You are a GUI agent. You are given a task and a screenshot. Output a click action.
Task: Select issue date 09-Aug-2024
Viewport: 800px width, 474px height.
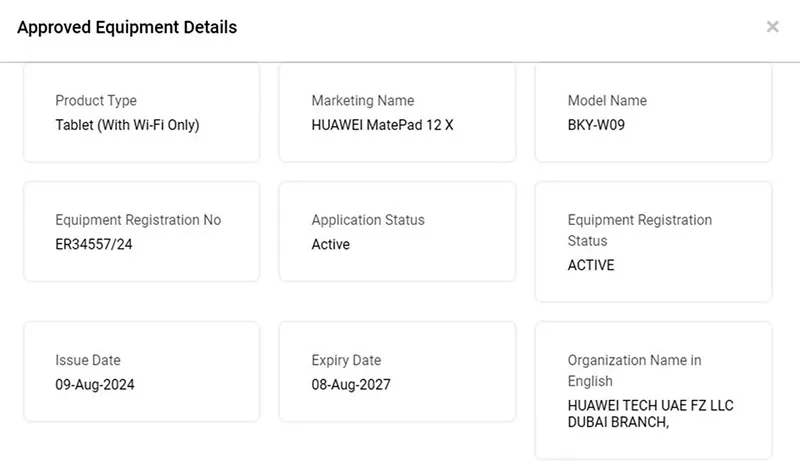pyautogui.click(x=95, y=385)
